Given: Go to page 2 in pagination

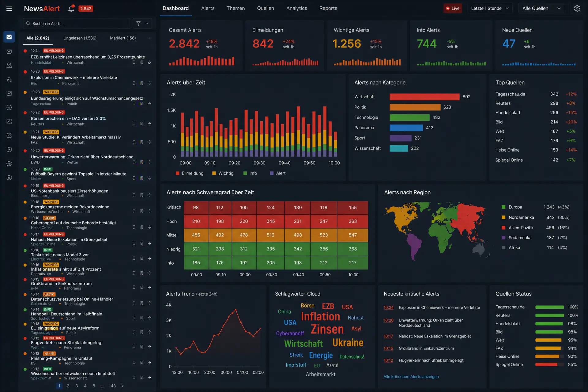Looking at the screenshot, I should point(68,386).
